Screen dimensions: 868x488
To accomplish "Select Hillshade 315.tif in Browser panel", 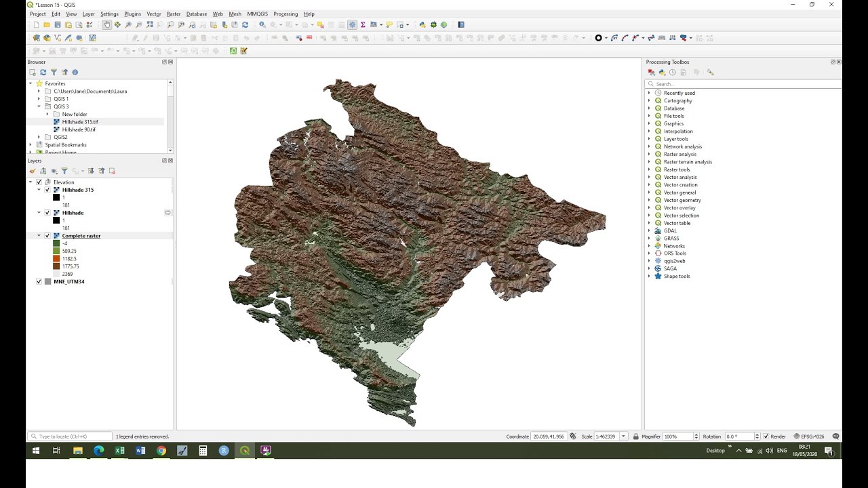I will (80, 122).
